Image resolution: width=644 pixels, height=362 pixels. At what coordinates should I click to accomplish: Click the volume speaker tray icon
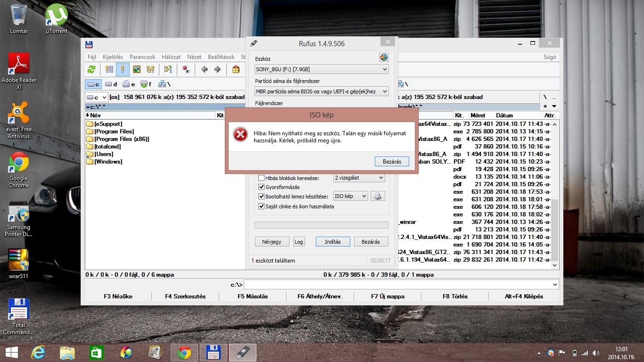click(x=596, y=353)
